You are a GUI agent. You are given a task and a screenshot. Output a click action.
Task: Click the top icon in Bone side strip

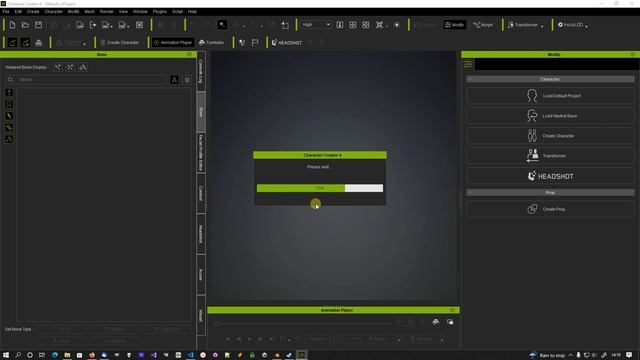[9, 93]
